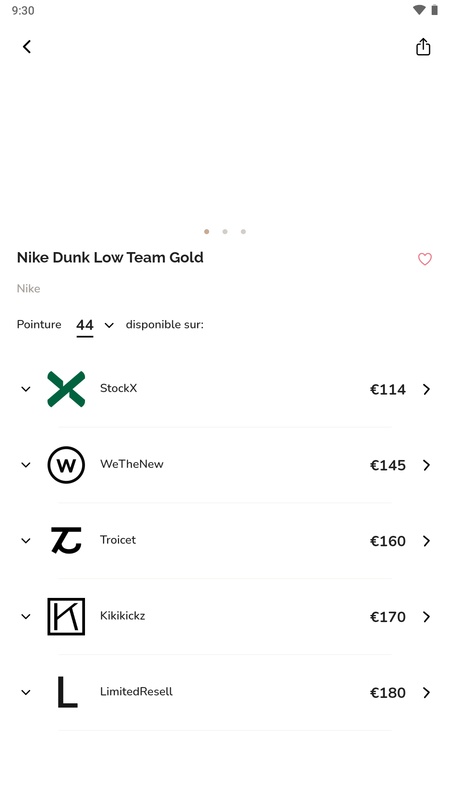Click the WeTheNew circle W logo

(x=66, y=465)
